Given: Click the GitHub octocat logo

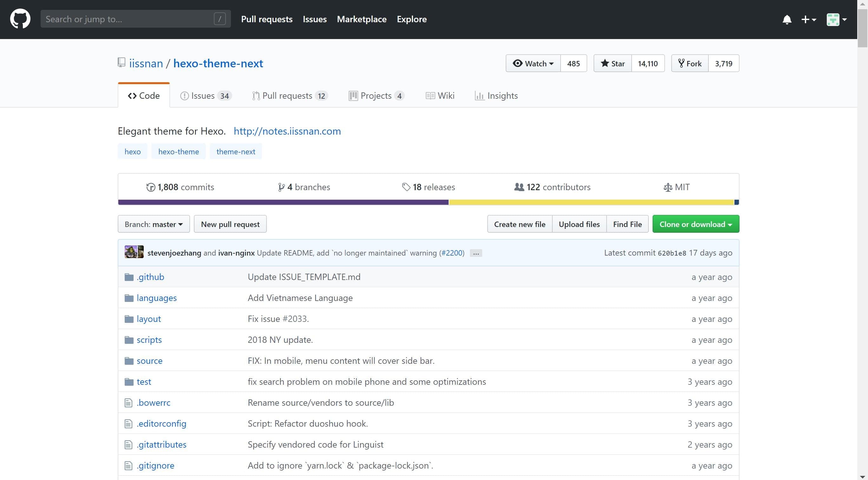Looking at the screenshot, I should coord(20,19).
